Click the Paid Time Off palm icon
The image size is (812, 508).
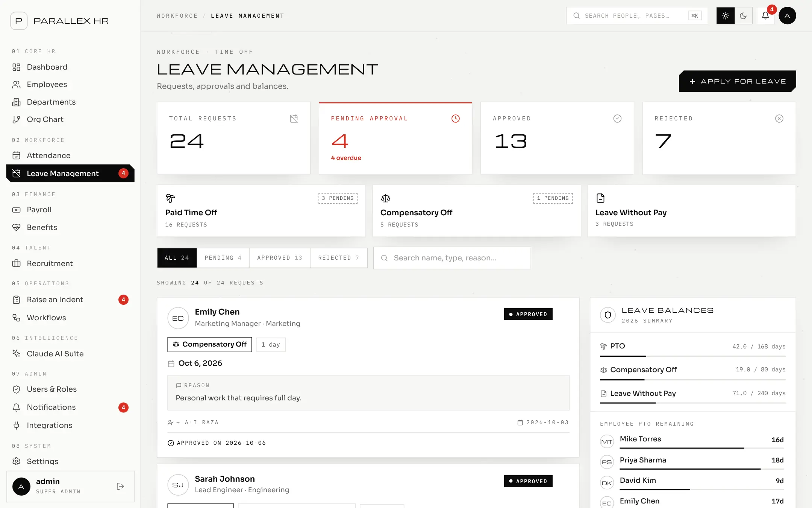(x=170, y=198)
